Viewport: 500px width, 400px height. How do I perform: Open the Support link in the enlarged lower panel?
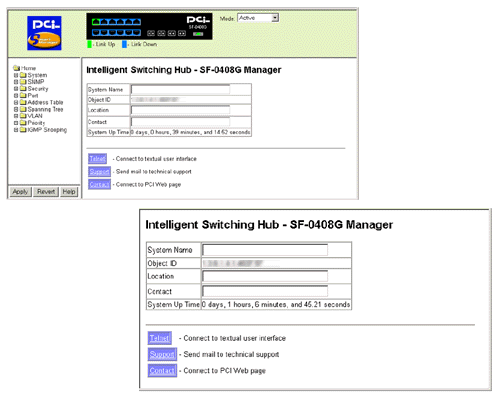coord(162,354)
